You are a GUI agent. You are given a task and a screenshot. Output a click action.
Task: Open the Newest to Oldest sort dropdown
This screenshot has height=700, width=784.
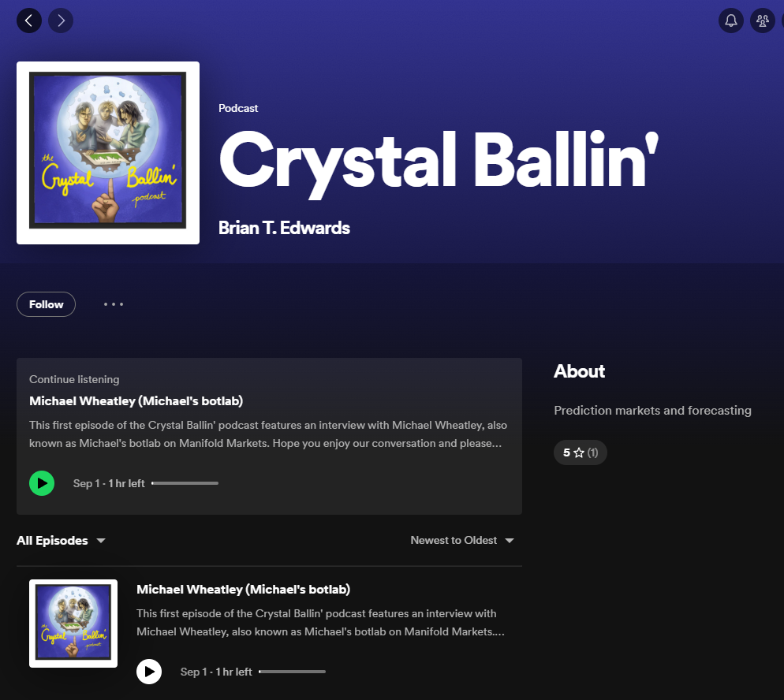[x=462, y=541]
